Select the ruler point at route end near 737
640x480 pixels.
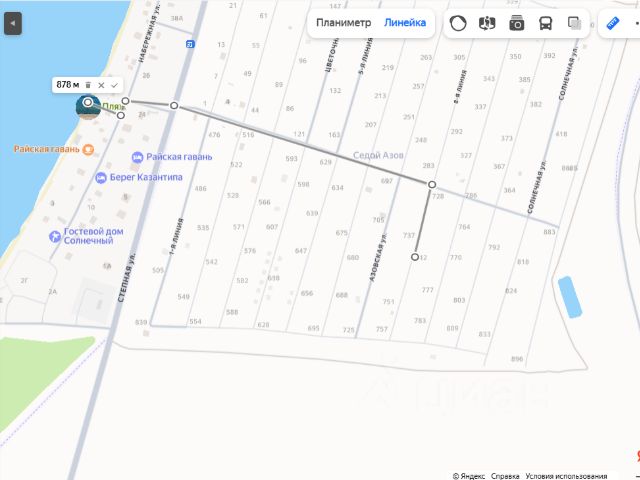[x=415, y=257]
